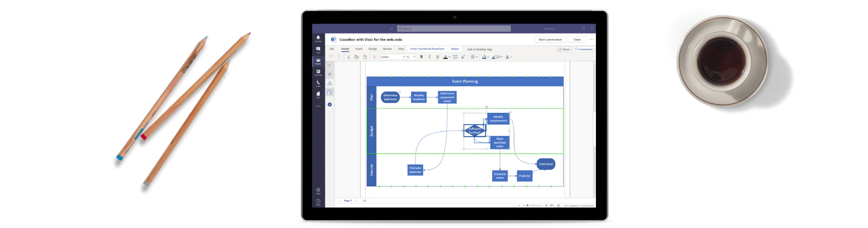The width and height of the screenshot is (868, 228).
Task: Select the Hold event shape
Action: point(546,164)
